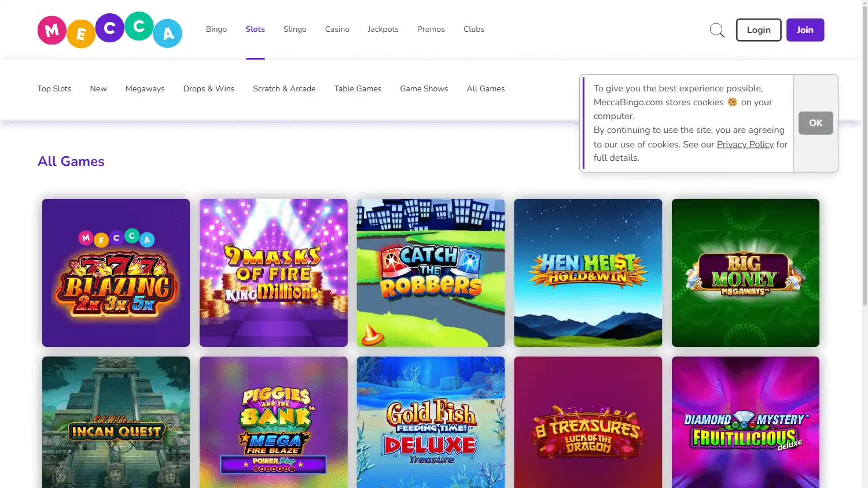View the Promos section
Screen dimensions: 868x488
(431, 29)
